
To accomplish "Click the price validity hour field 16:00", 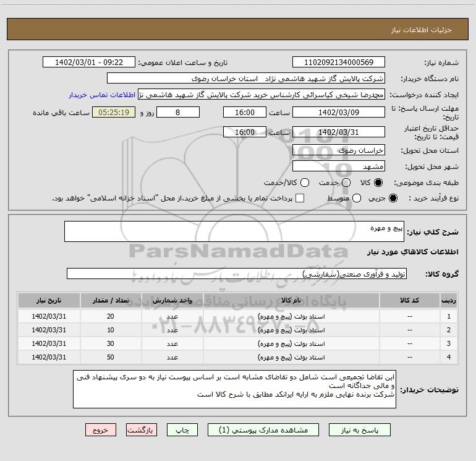I will point(245,132).
